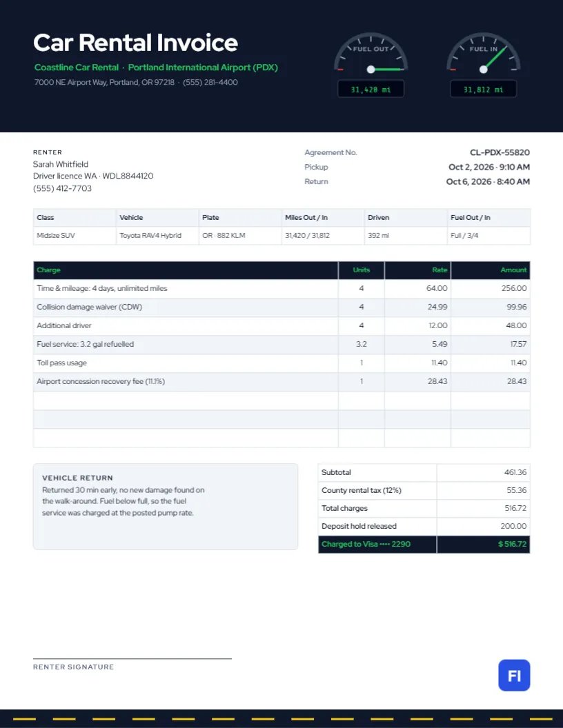Click the Units column header

[x=362, y=270]
